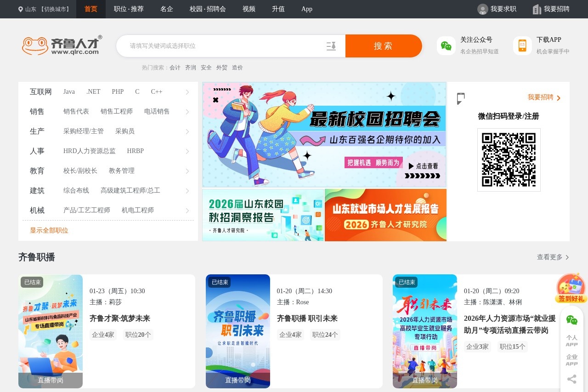Expand the 机械 category arrow

187,211
